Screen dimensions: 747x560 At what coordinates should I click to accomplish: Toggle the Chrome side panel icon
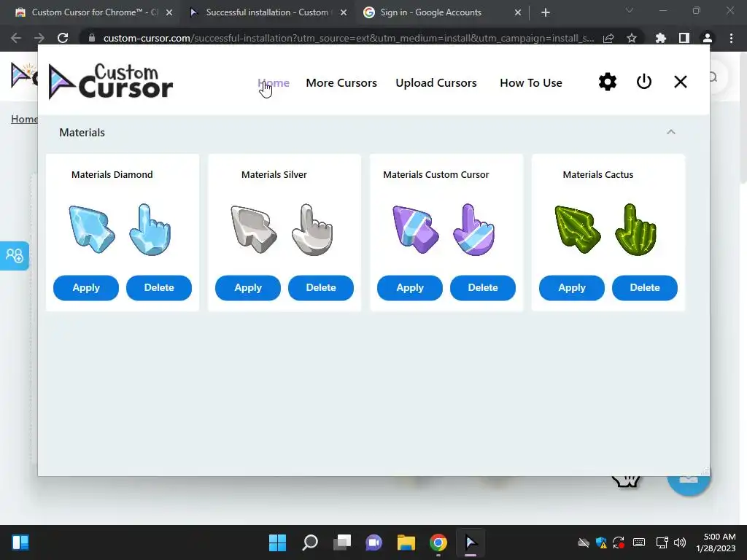coord(684,38)
